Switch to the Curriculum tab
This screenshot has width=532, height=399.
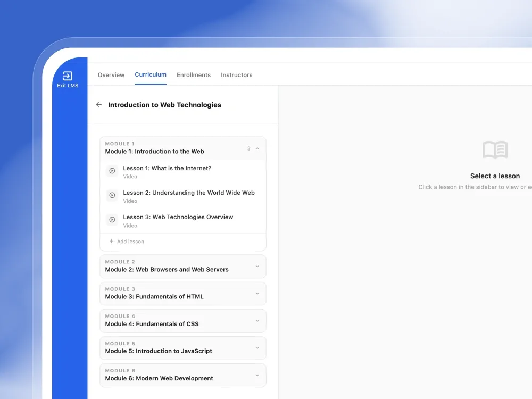click(x=151, y=74)
